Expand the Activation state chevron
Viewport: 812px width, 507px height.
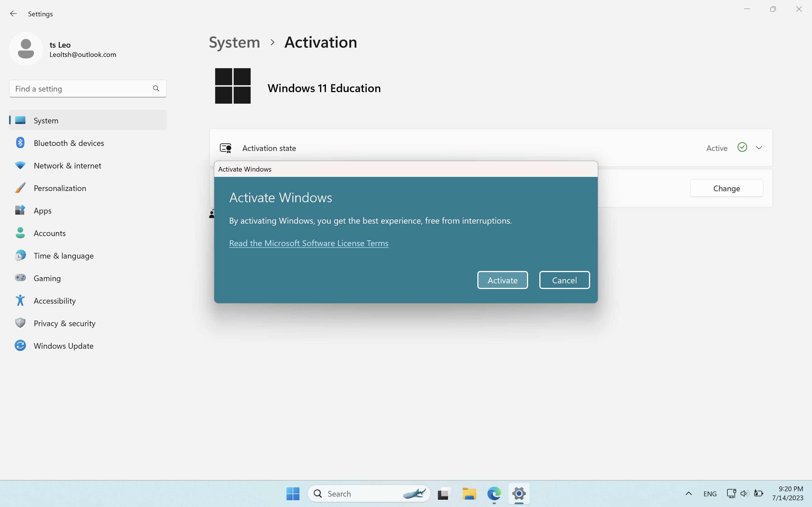point(759,148)
